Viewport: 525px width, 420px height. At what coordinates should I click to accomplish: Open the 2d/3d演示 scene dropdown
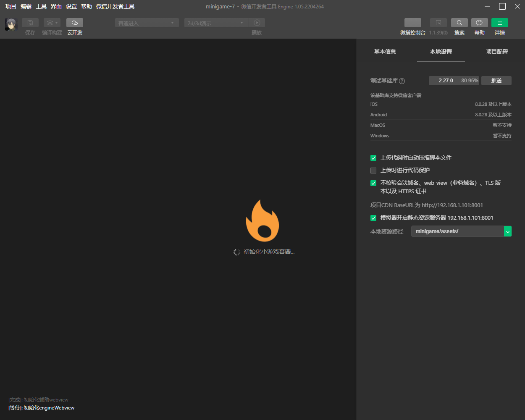coord(216,23)
